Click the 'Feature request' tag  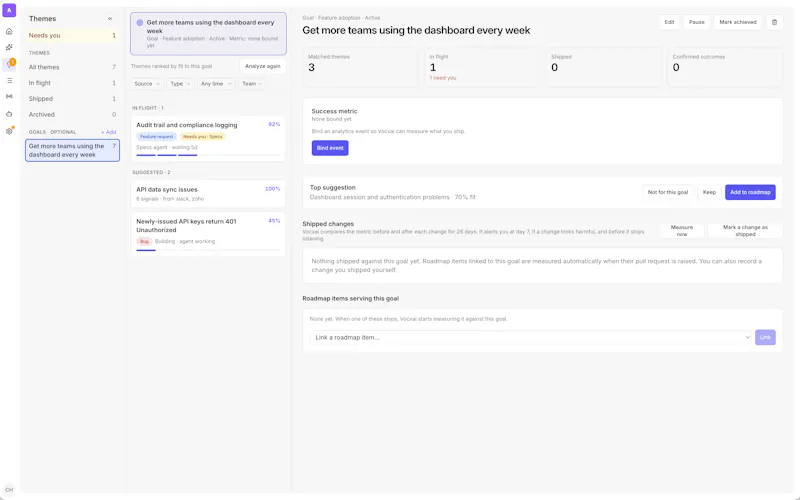point(157,137)
